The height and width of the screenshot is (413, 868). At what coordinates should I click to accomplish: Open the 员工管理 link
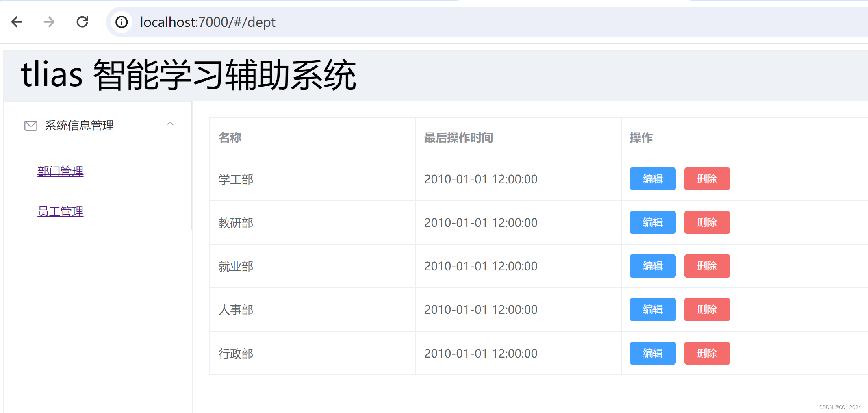coord(61,211)
